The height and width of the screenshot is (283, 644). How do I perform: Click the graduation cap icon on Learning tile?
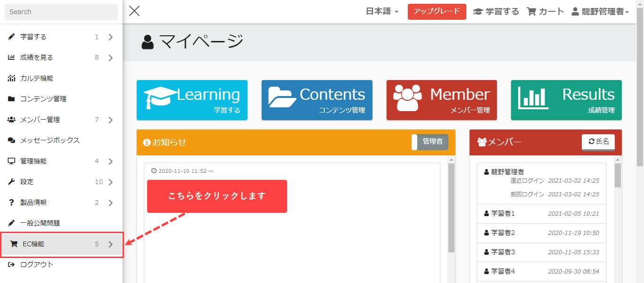pos(160,97)
